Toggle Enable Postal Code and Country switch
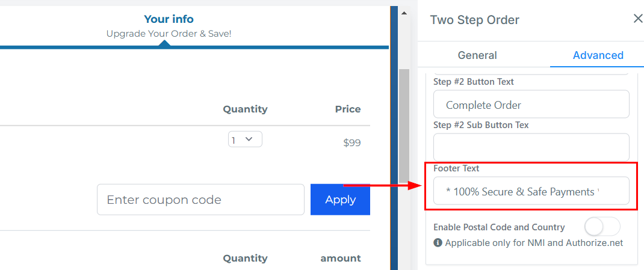Viewport: 644px width, 270px height. pyautogui.click(x=602, y=227)
